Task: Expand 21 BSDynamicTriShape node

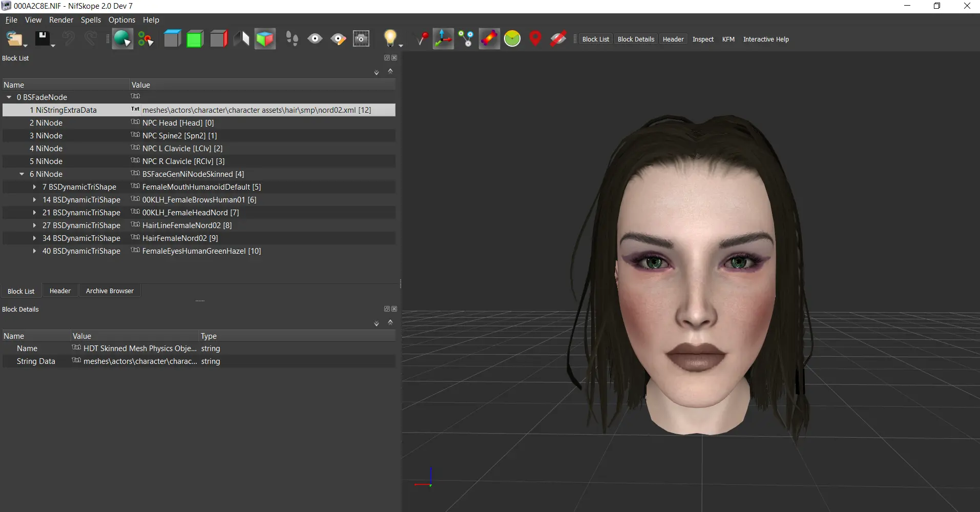Action: 34,213
